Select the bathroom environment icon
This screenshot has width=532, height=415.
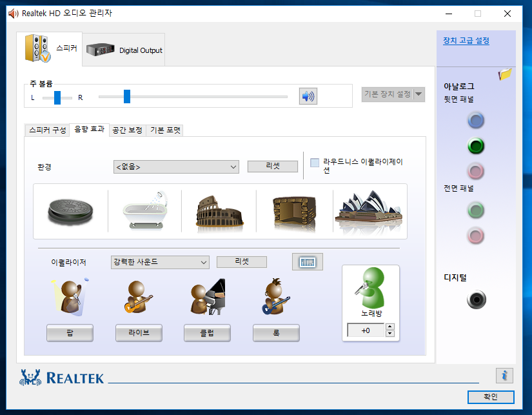(145, 211)
